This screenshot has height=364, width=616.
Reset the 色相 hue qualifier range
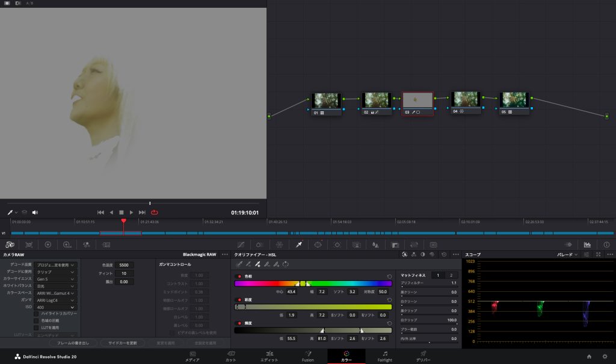[x=389, y=276]
